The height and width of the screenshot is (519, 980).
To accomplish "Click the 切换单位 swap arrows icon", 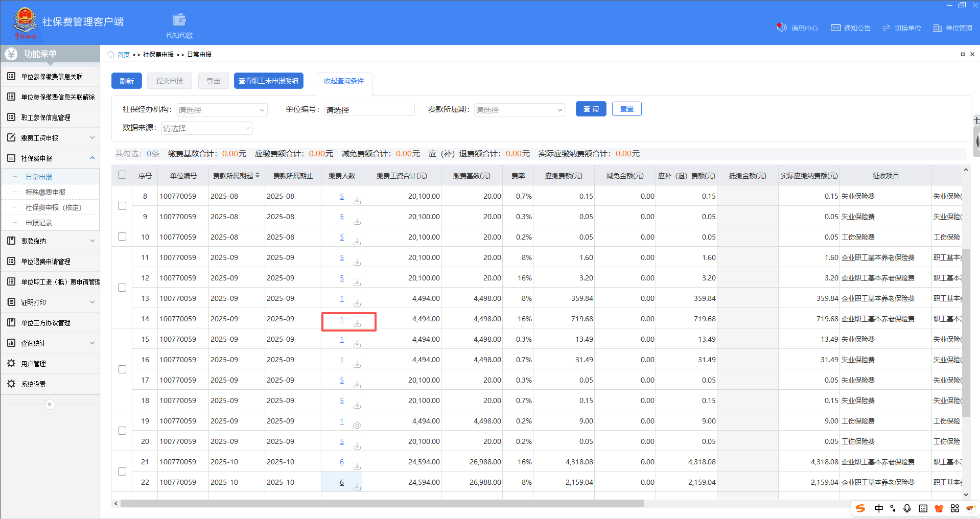I will tap(886, 28).
